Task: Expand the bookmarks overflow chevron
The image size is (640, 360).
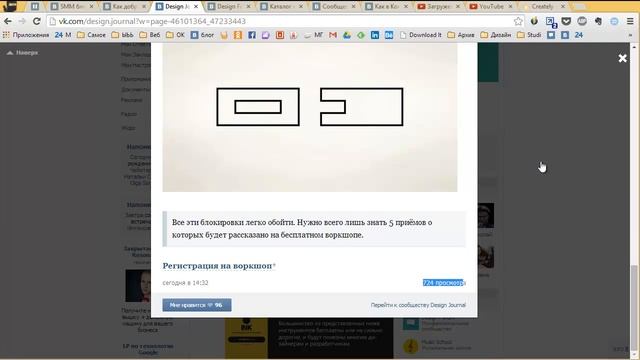Action: [631, 35]
